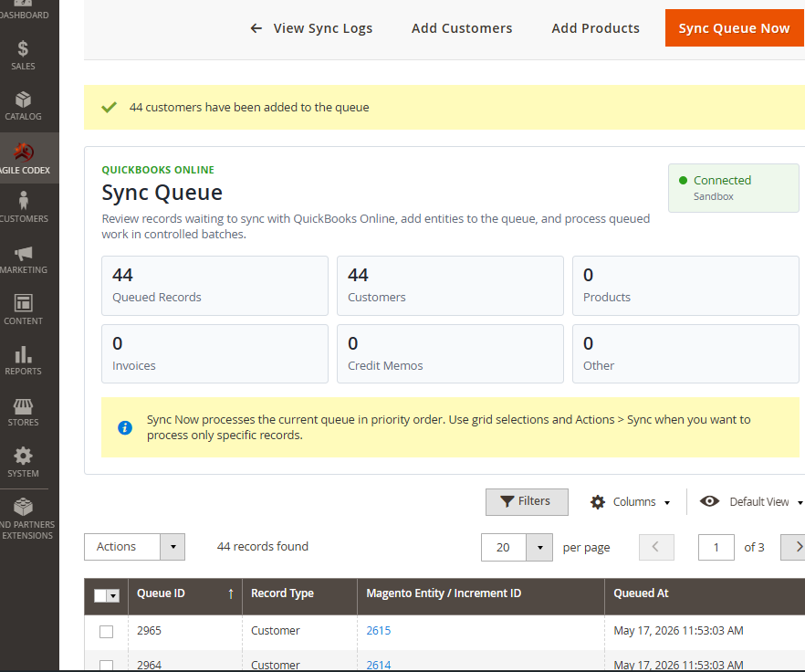The height and width of the screenshot is (672, 805).
Task: Click Add Products button
Action: point(595,28)
